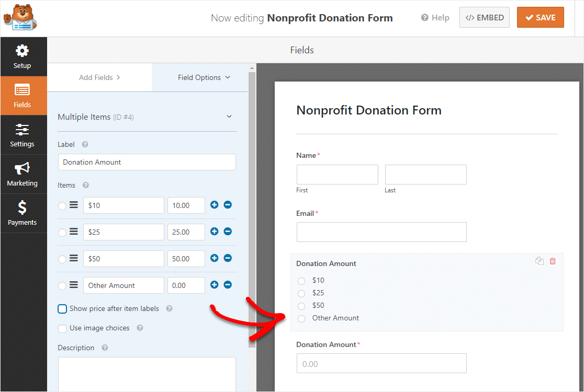
Task: Click help icon beside Use image choices
Action: click(x=140, y=328)
